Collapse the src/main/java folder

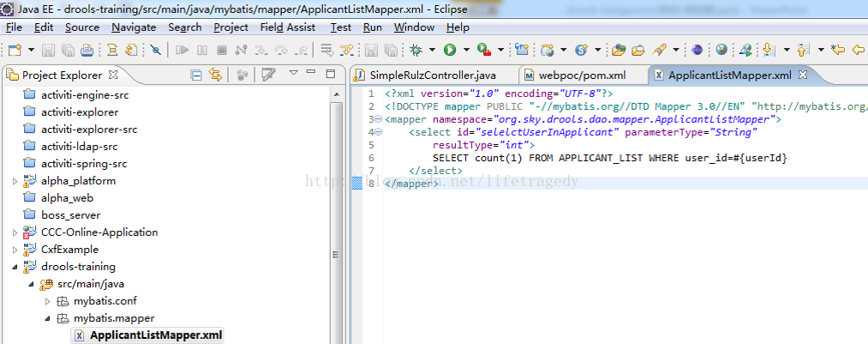click(31, 284)
